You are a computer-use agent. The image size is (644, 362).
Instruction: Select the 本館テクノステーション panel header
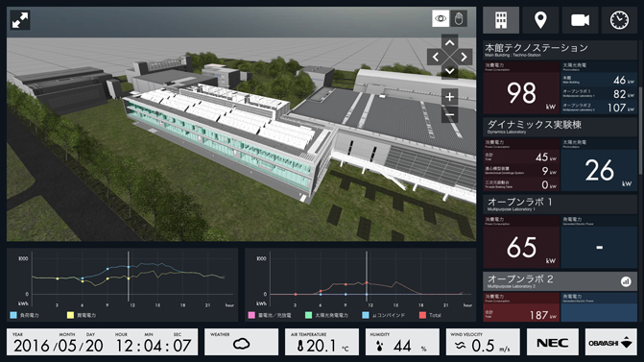click(x=560, y=50)
